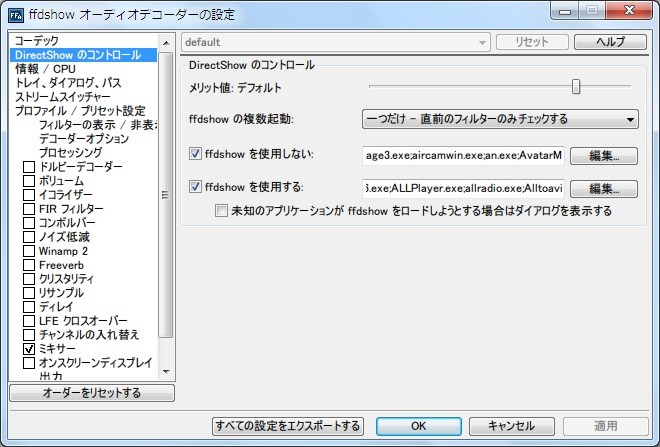This screenshot has width=660, height=447.
Task: Open プロファイル / プリセット設定 page
Action: tap(80, 111)
